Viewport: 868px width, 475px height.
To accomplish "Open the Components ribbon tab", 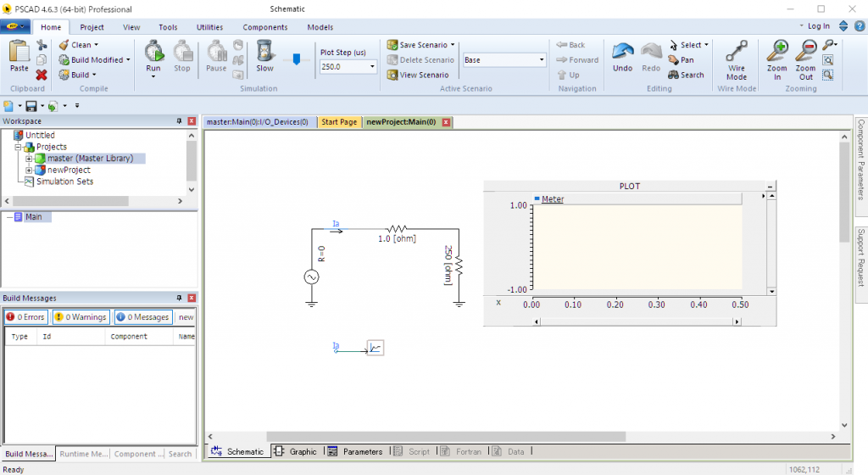I will (x=264, y=27).
